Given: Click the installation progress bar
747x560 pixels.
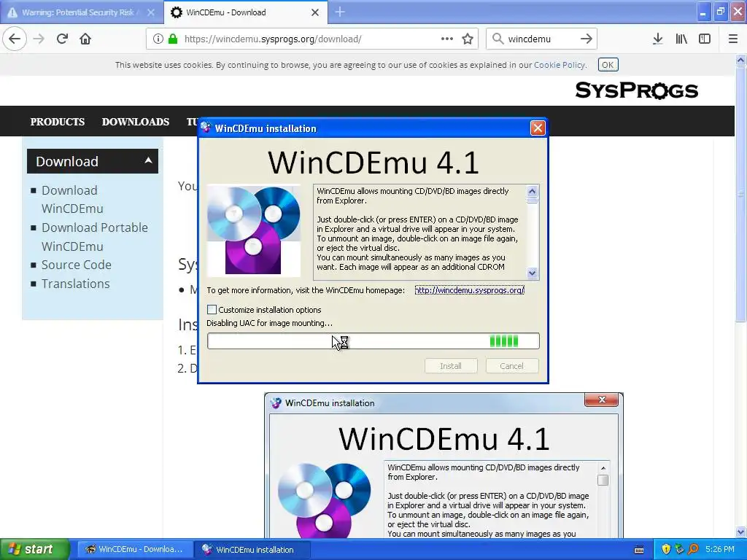Looking at the screenshot, I should [x=373, y=341].
